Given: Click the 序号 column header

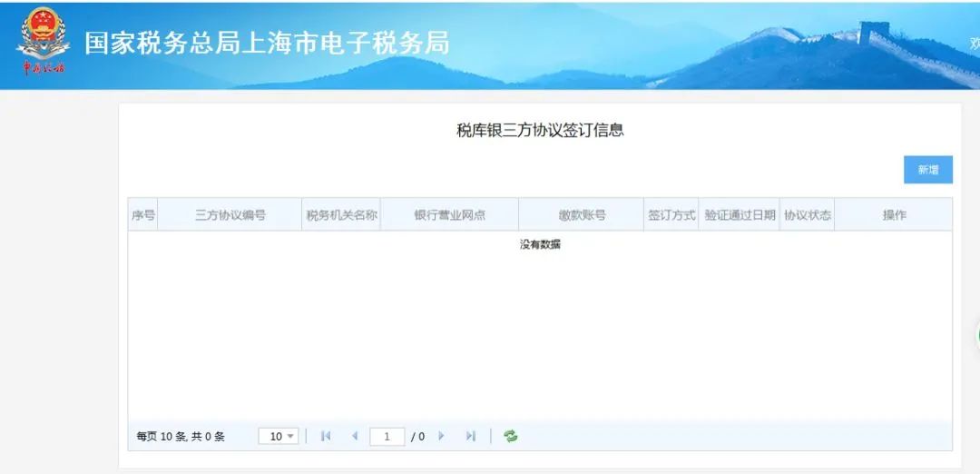Looking at the screenshot, I should 142,215.
